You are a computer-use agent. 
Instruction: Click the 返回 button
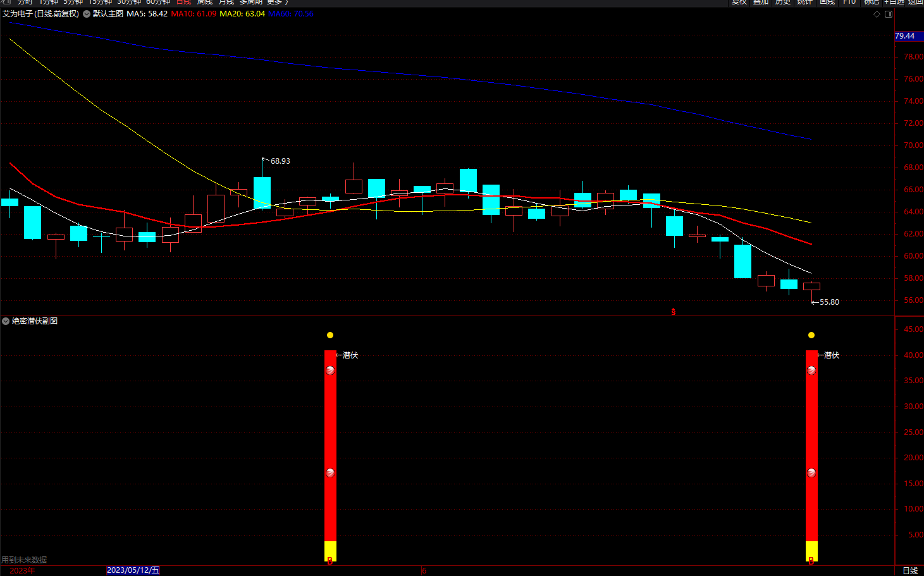915,3
